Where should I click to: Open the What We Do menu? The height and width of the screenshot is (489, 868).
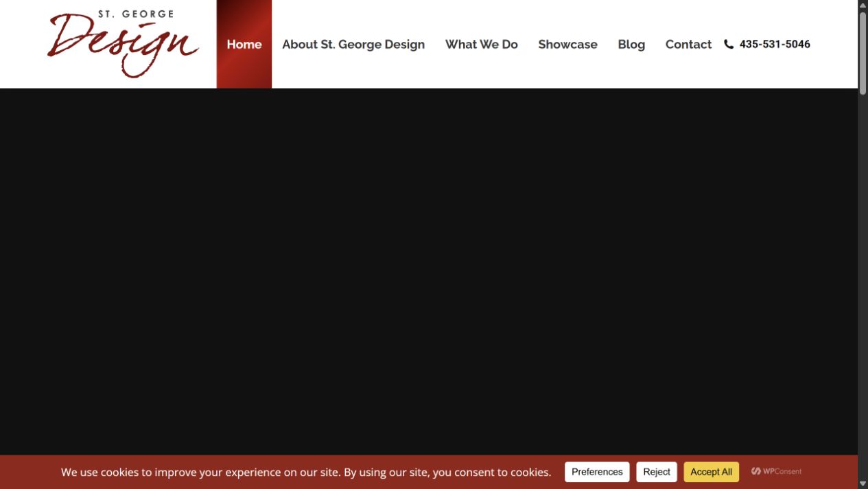point(482,44)
